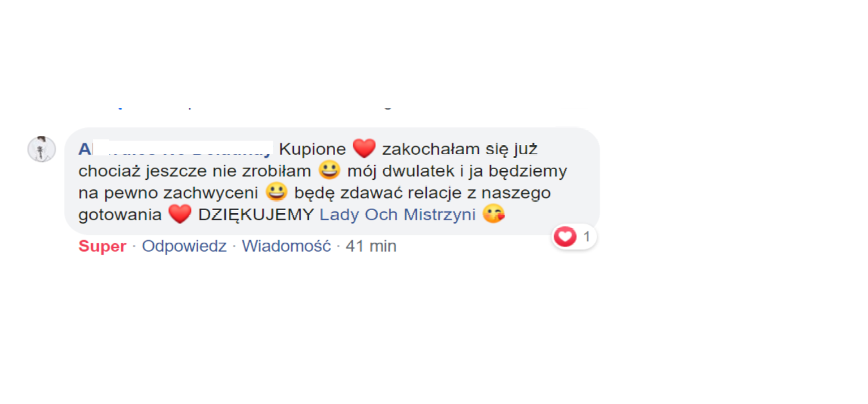The image size is (868, 404).
Task: Click the red heart emoji after Kupione
Action: click(364, 149)
